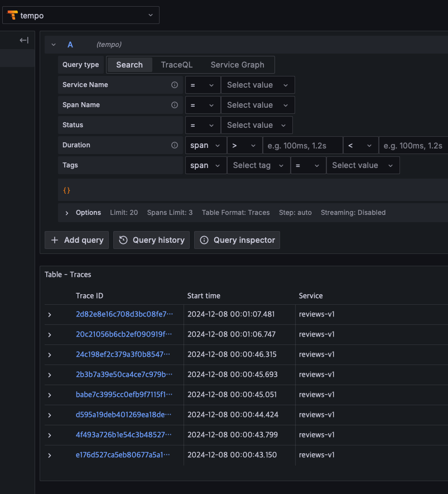Image resolution: width=448 pixels, height=494 pixels.
Task: Click the collapse sidebar arrow icon
Action: coord(23,40)
